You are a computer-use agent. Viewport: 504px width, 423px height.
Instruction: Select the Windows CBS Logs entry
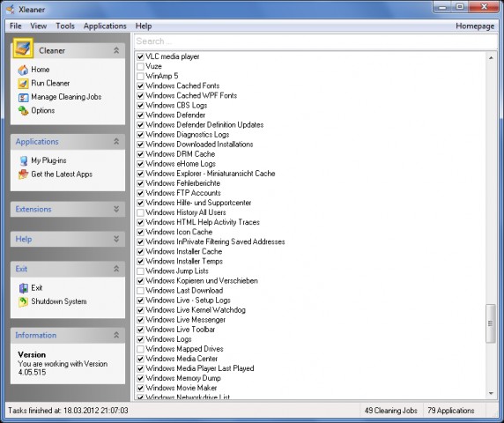tap(176, 106)
